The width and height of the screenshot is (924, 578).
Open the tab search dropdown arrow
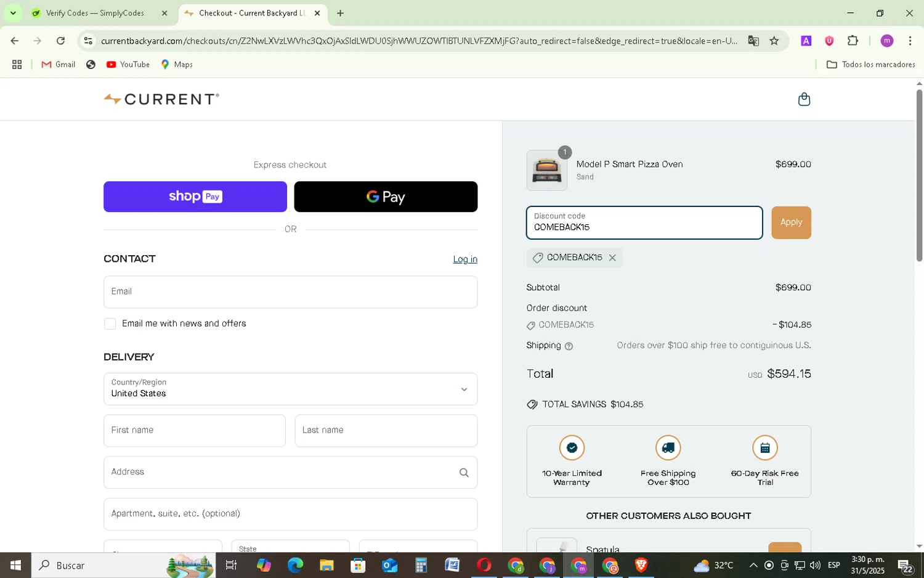point(13,13)
